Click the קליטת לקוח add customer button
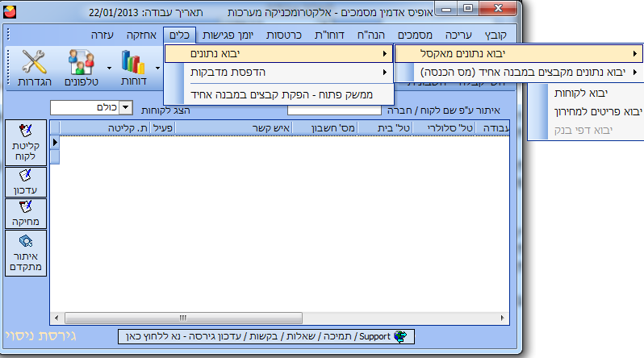The image size is (644, 358). [26, 143]
